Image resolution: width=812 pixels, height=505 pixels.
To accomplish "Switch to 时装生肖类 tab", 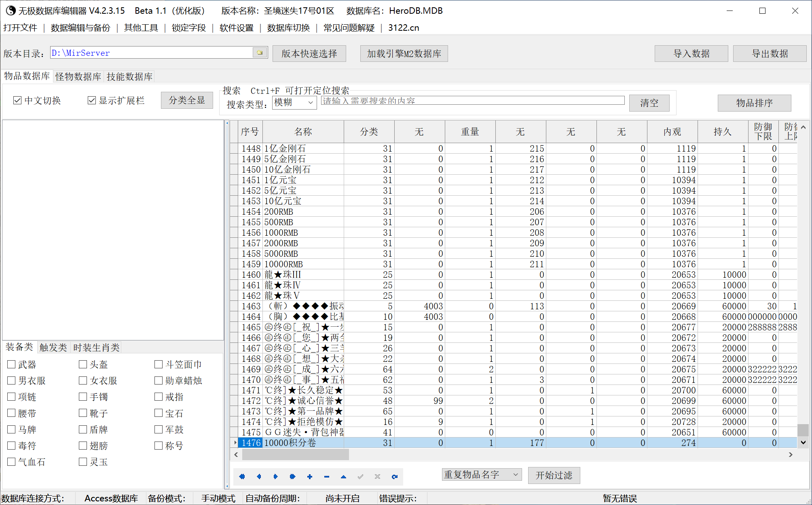I will (x=96, y=347).
